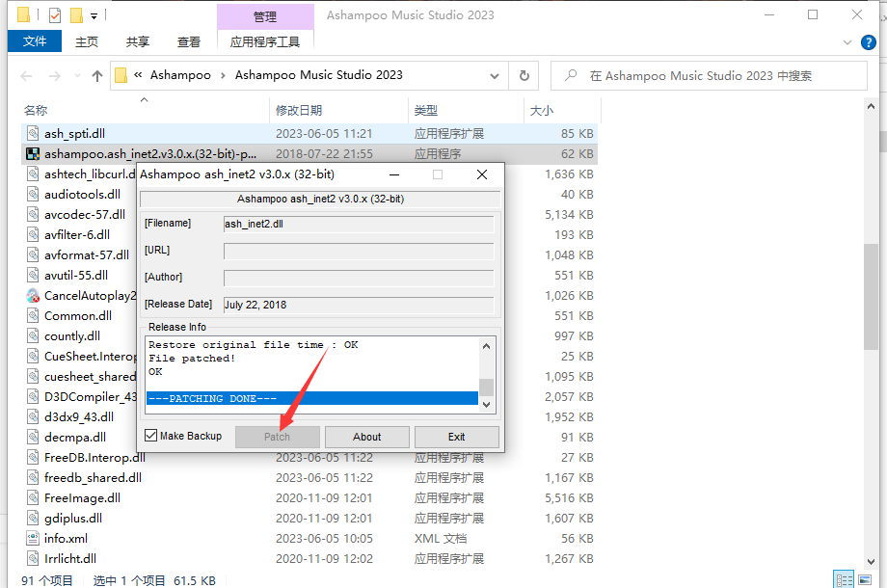Viewport: 887px width, 588px height.
Task: Select the avutil-55.dll file icon
Action: [33, 276]
